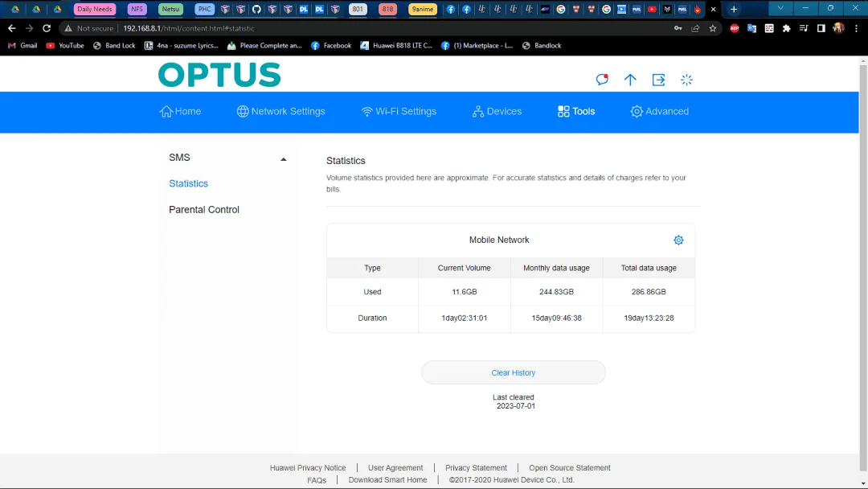Click the address bar URL
Image resolution: width=868 pixels, height=489 pixels.
[189, 28]
